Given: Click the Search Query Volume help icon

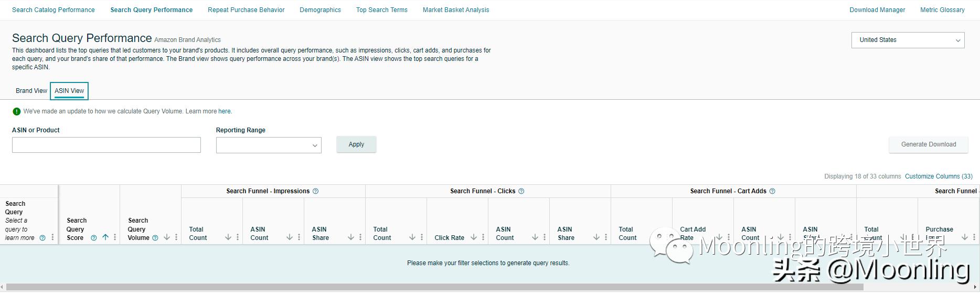Looking at the screenshot, I should pyautogui.click(x=155, y=238).
